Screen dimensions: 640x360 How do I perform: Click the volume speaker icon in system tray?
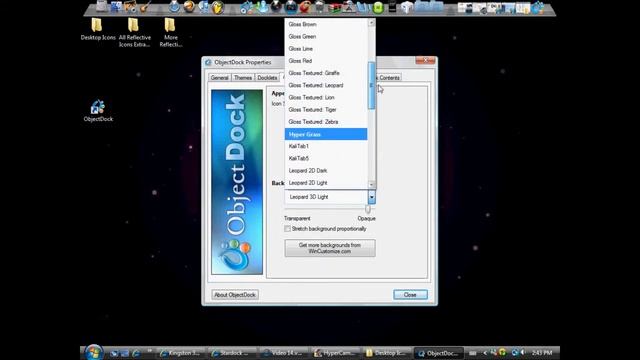tap(523, 352)
